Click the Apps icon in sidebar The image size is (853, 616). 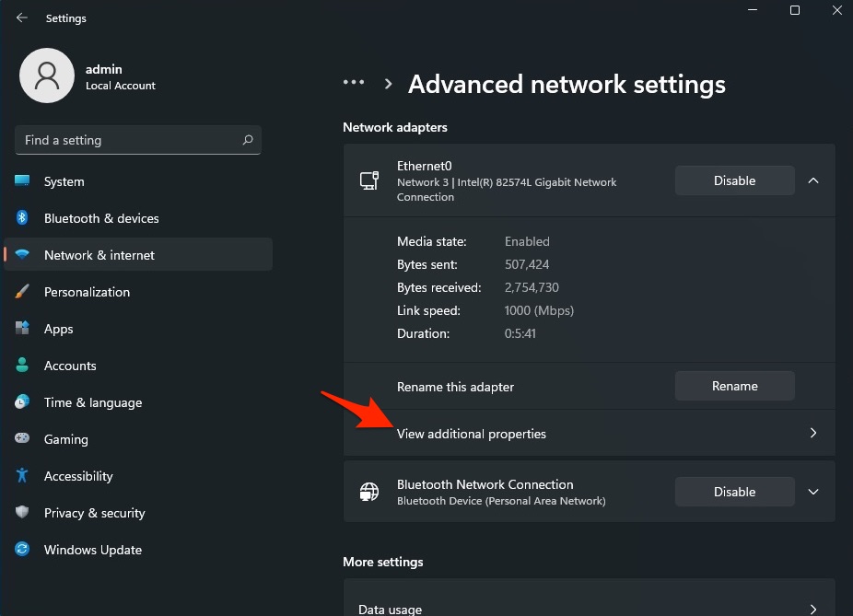(22, 329)
